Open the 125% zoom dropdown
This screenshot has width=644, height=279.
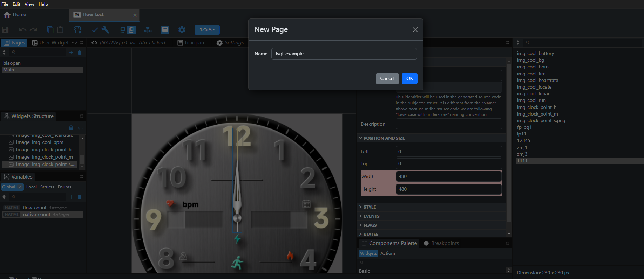click(x=207, y=30)
